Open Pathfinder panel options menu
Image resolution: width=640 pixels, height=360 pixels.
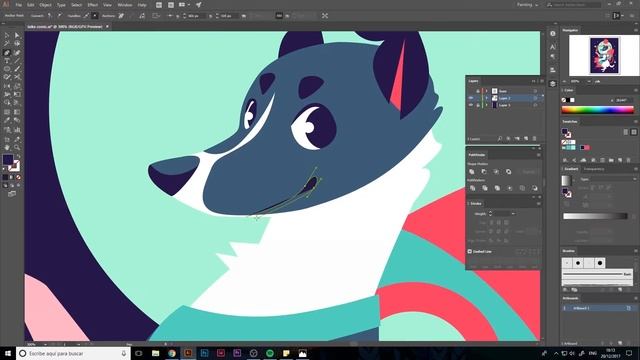coord(539,155)
